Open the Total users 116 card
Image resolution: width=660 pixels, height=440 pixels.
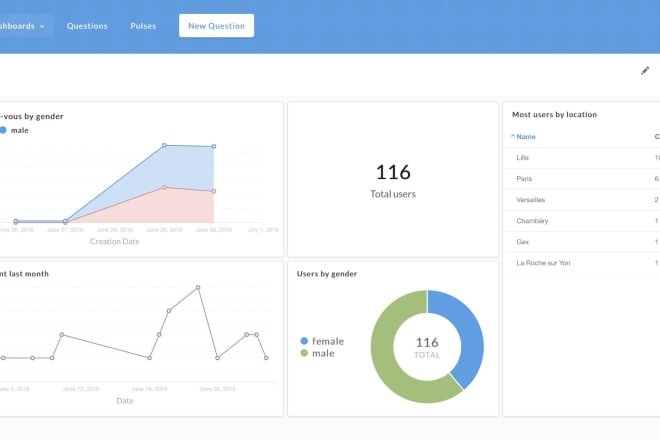tap(393, 179)
